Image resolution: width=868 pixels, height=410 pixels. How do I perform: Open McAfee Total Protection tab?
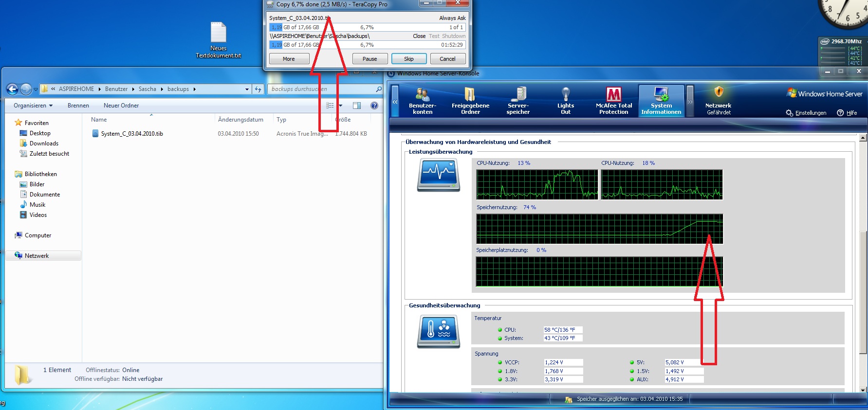pos(613,101)
